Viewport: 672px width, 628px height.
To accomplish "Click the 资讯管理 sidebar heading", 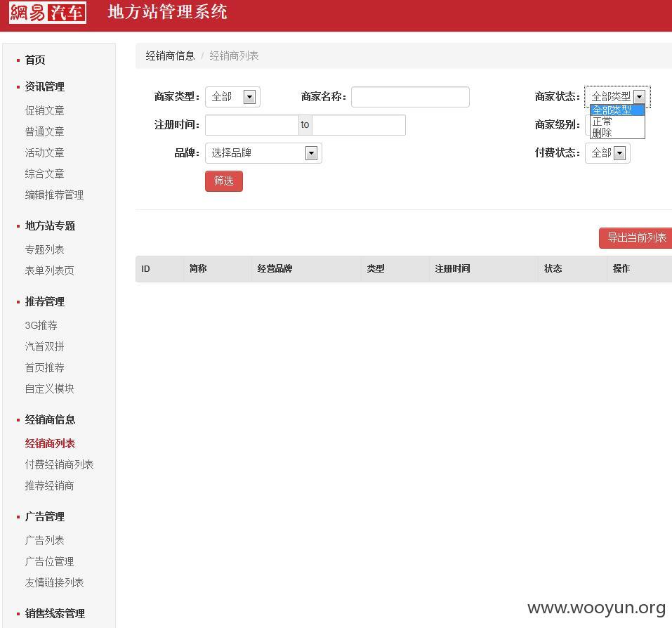I will [44, 86].
